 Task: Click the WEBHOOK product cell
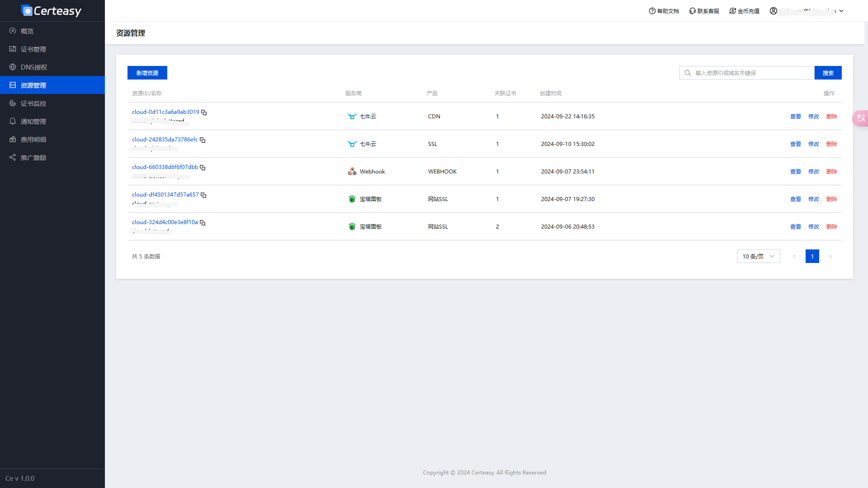point(443,171)
